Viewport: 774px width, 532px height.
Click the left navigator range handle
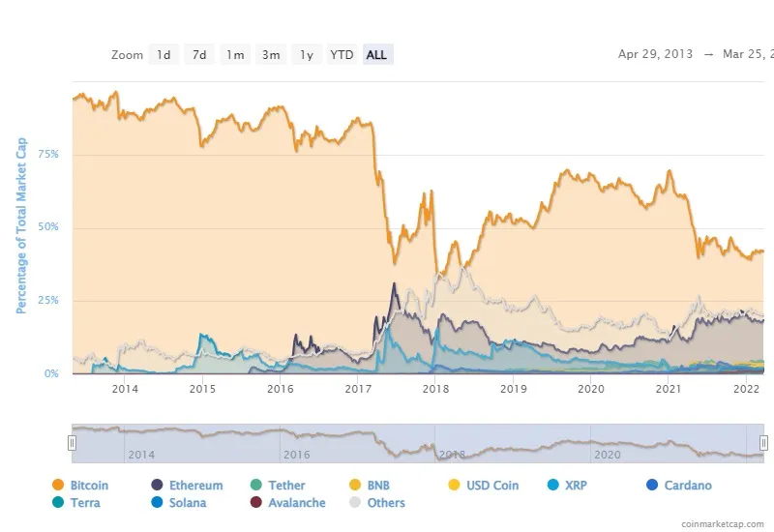72,442
